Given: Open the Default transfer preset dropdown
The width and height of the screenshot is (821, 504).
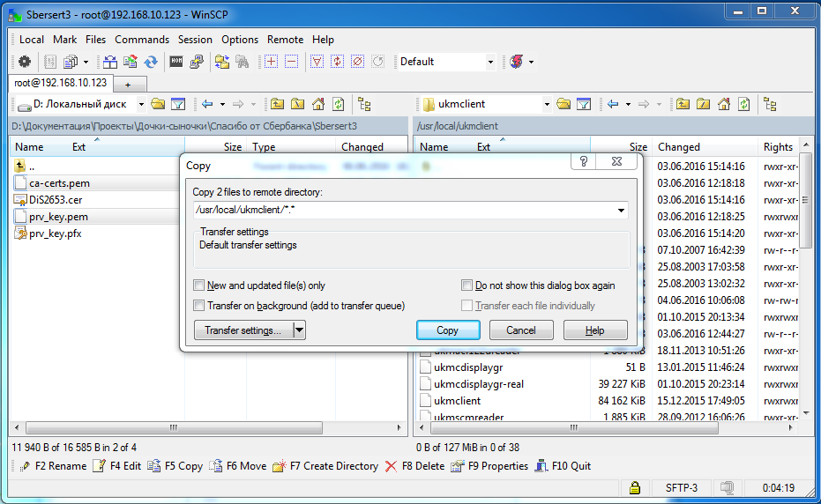Looking at the screenshot, I should (x=490, y=62).
